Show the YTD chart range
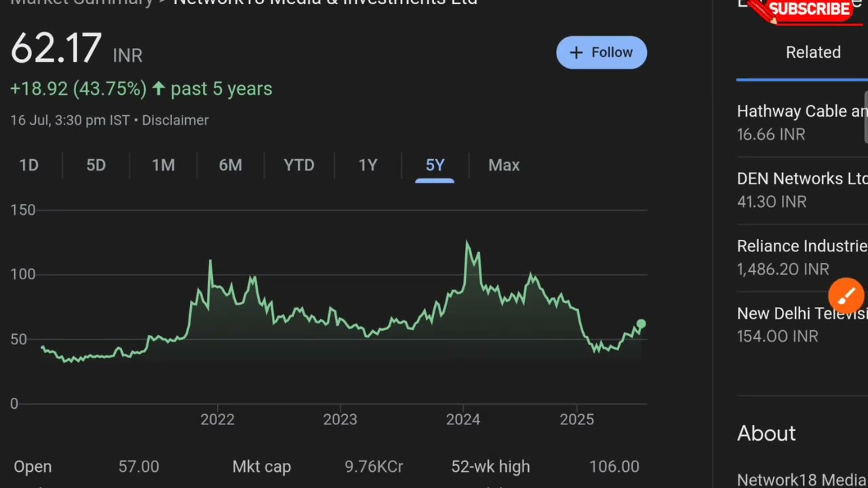This screenshot has width=868, height=488. (299, 165)
